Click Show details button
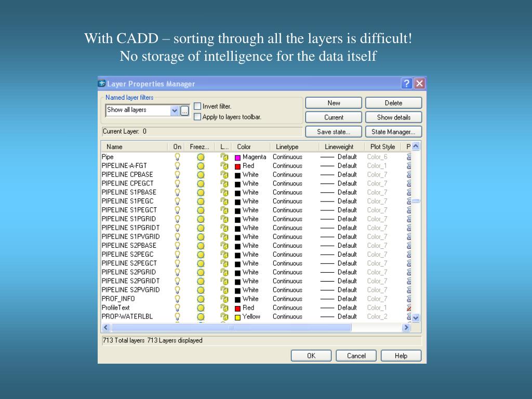Screen dimensions: 532x399 [x=394, y=117]
